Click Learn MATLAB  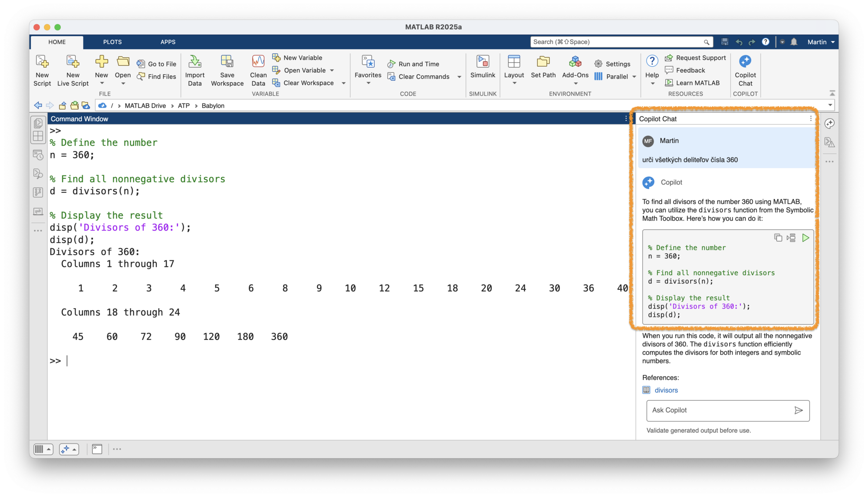pyautogui.click(x=692, y=83)
